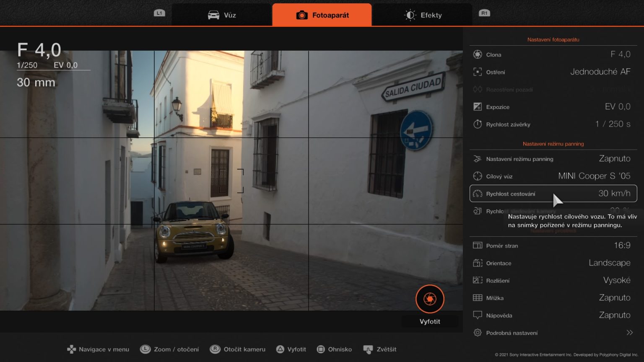
Task: Click Ohnisko square button hint
Action: 334,349
